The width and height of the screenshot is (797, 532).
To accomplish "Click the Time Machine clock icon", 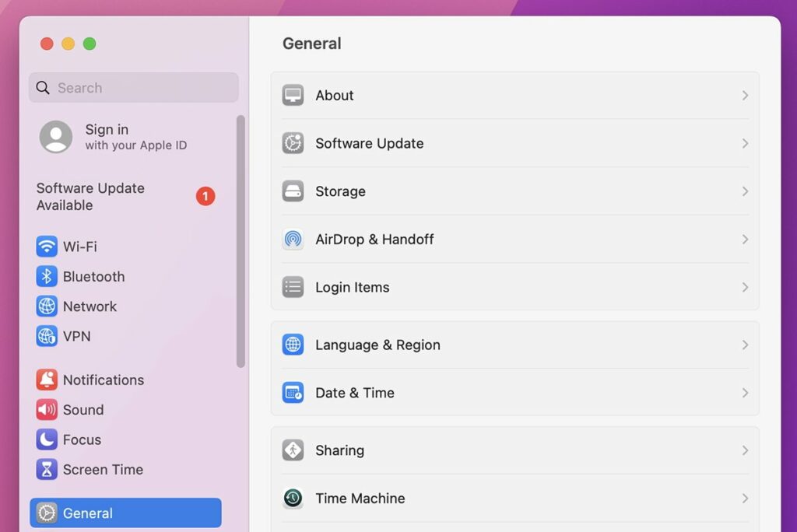I will (x=293, y=498).
